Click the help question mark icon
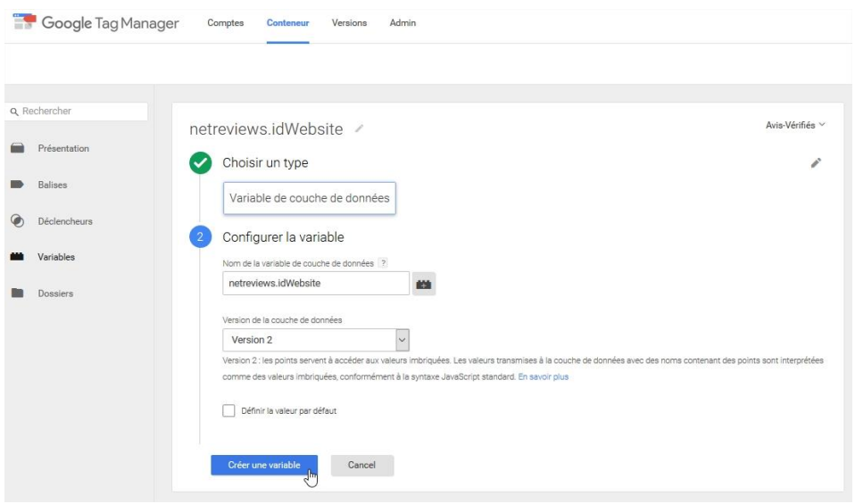Image resolution: width=855 pixels, height=504 pixels. tap(383, 263)
